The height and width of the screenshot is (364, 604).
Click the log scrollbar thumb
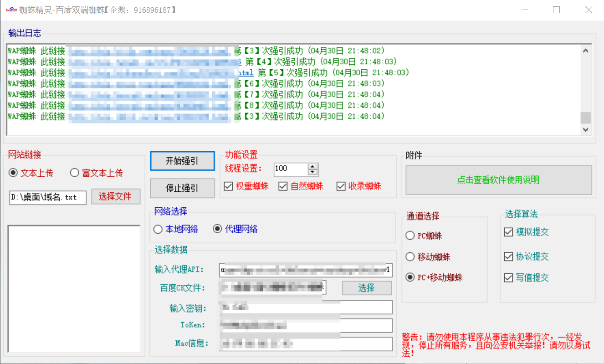[586, 118]
